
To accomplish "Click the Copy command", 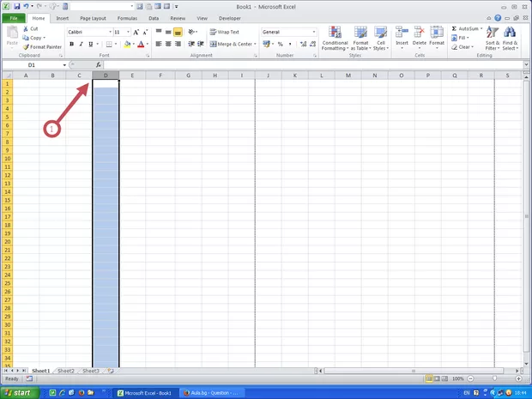I will [33, 38].
